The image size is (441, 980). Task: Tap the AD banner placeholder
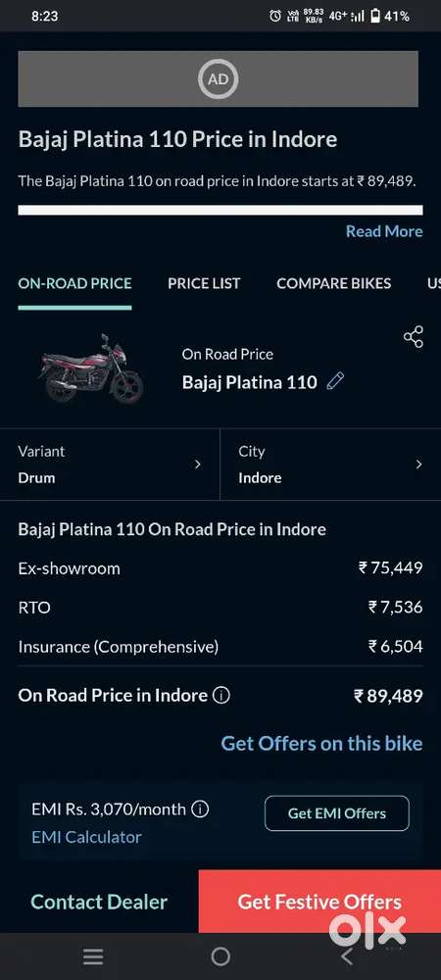pyautogui.click(x=218, y=79)
